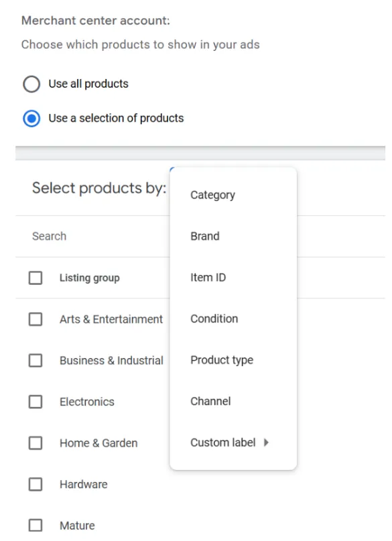The image size is (392, 541).
Task: Tick the Home & Garden checkbox
Action: (x=36, y=443)
